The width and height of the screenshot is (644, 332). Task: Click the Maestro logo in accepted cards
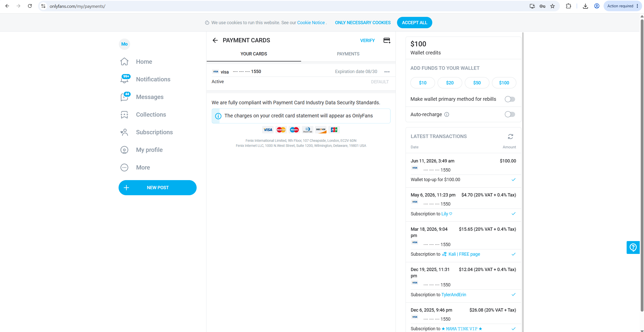(294, 130)
